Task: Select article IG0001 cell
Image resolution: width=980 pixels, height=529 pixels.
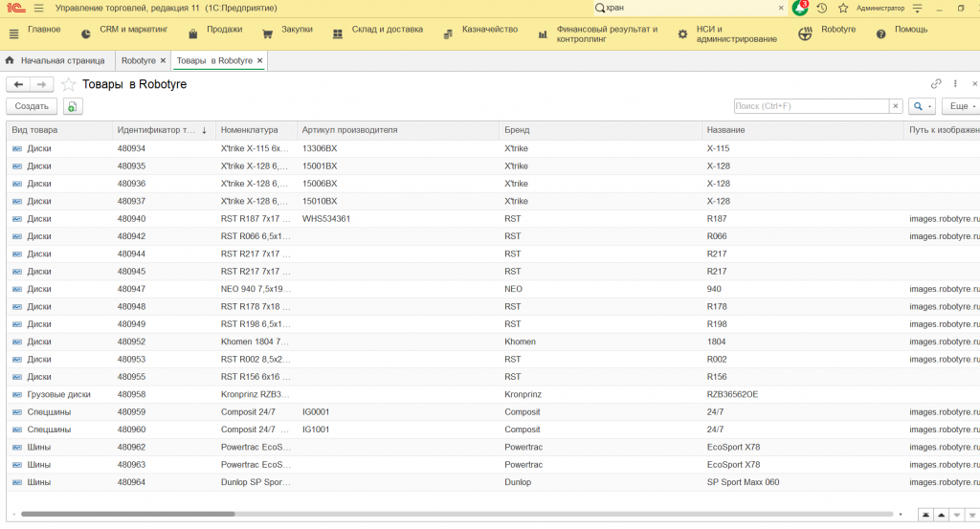Action: point(398,412)
